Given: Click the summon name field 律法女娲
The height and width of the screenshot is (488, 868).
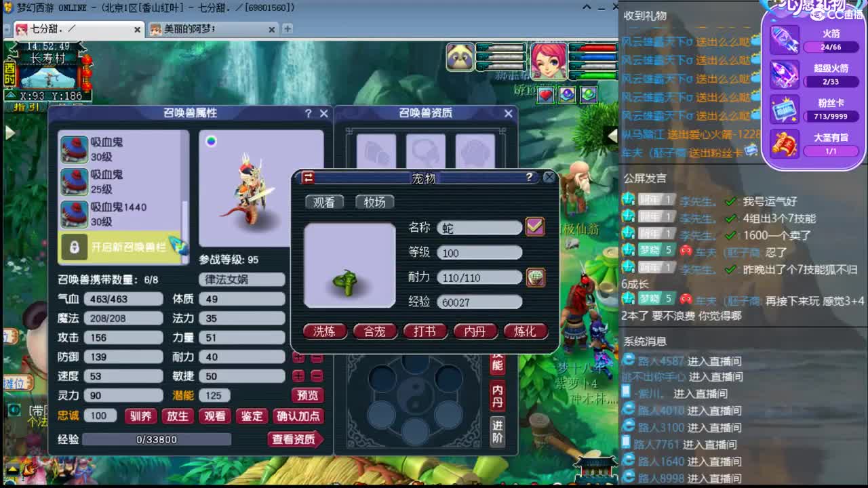Looking at the screenshot, I should (x=242, y=279).
